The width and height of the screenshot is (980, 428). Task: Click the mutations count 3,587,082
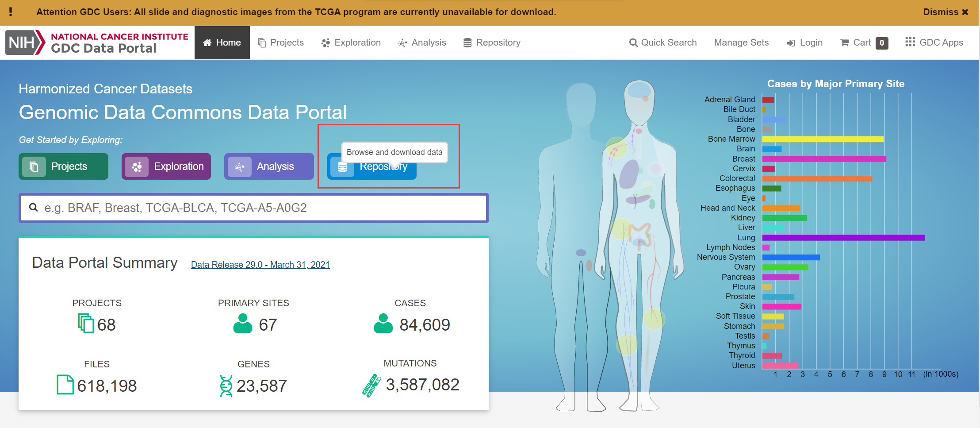click(422, 385)
